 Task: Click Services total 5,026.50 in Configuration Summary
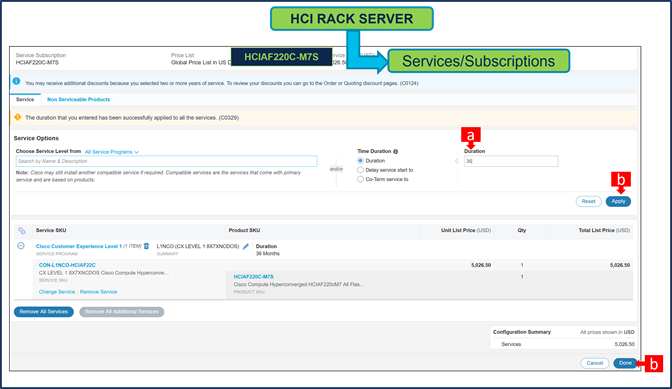click(624, 344)
